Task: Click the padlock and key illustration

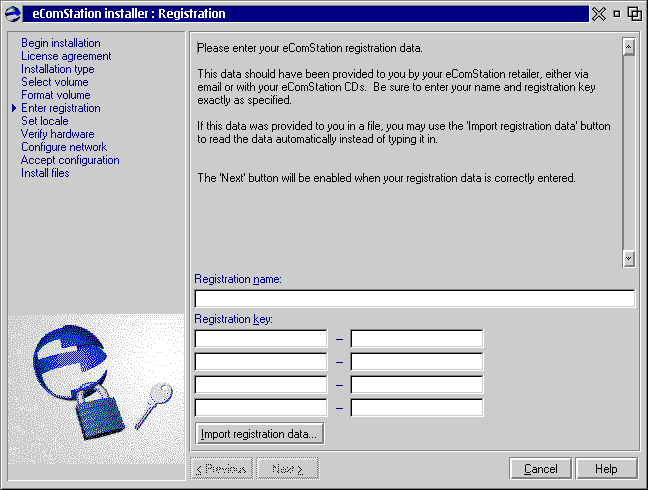Action: pyautogui.click(x=96, y=389)
